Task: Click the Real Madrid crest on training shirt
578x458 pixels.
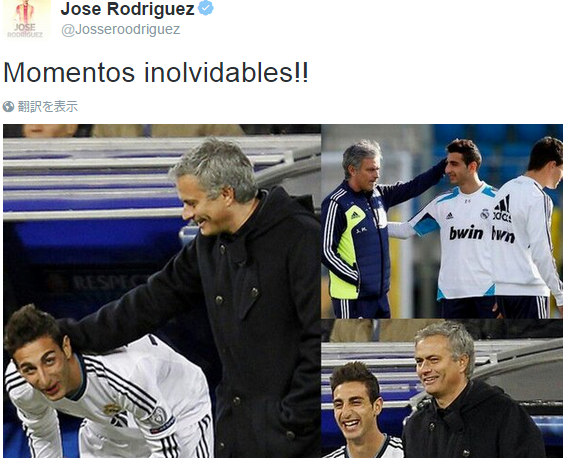Action: point(485,214)
